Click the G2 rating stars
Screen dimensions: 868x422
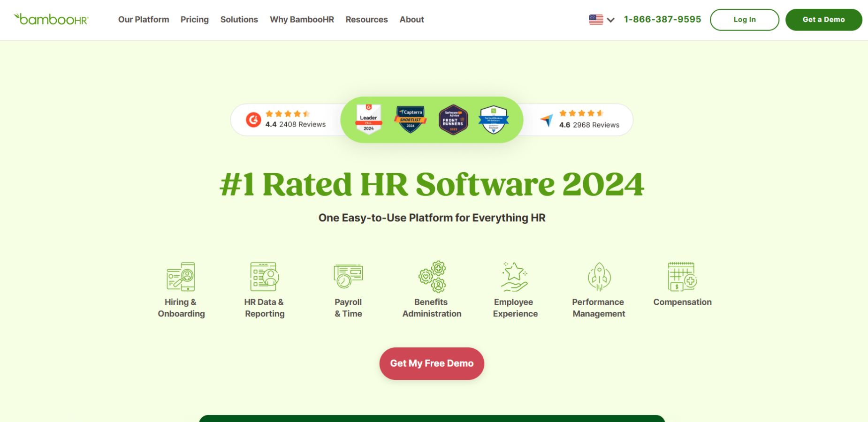coord(288,113)
